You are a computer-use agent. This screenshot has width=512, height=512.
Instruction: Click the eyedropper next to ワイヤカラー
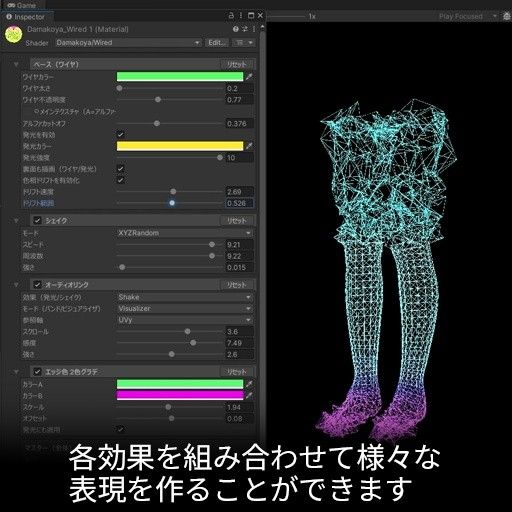coord(249,77)
